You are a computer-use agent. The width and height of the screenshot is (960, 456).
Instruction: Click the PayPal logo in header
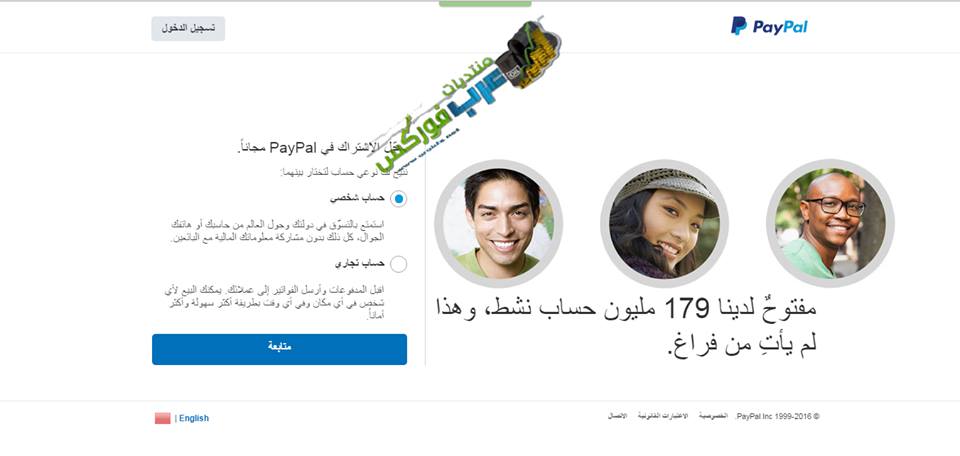point(769,26)
